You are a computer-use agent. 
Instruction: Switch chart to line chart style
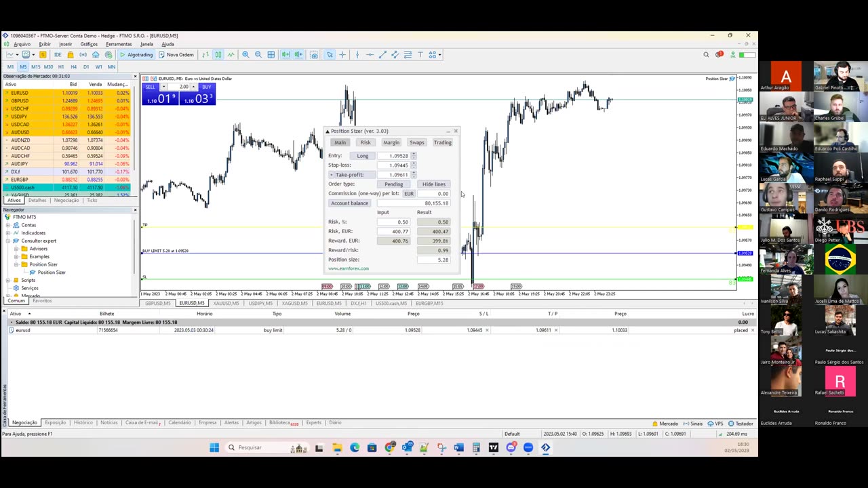pyautogui.click(x=231, y=54)
